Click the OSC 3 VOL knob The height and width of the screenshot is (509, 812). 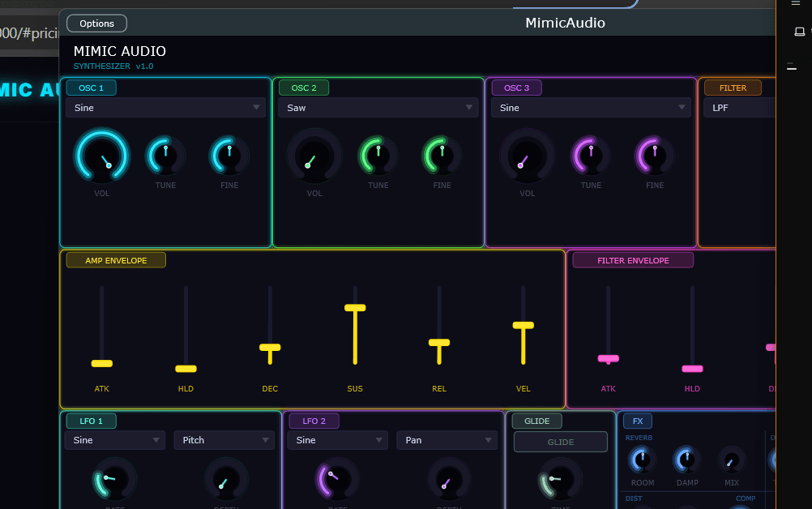(528, 156)
